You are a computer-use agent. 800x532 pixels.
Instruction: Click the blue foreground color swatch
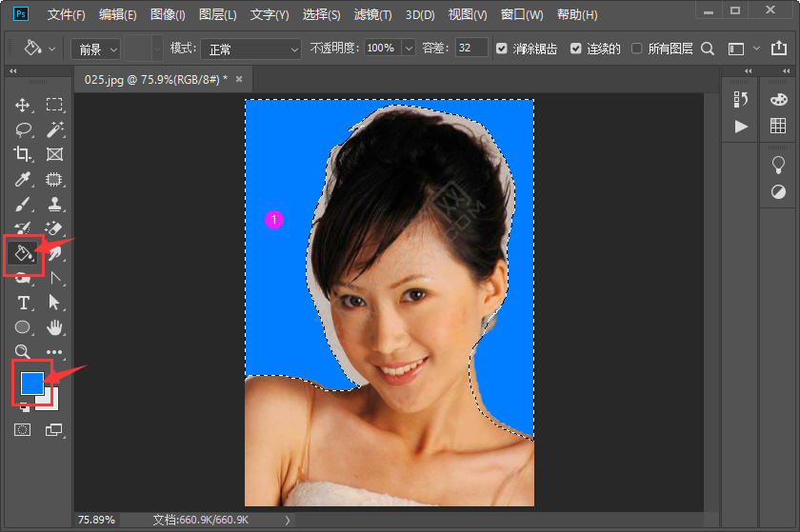[31, 383]
